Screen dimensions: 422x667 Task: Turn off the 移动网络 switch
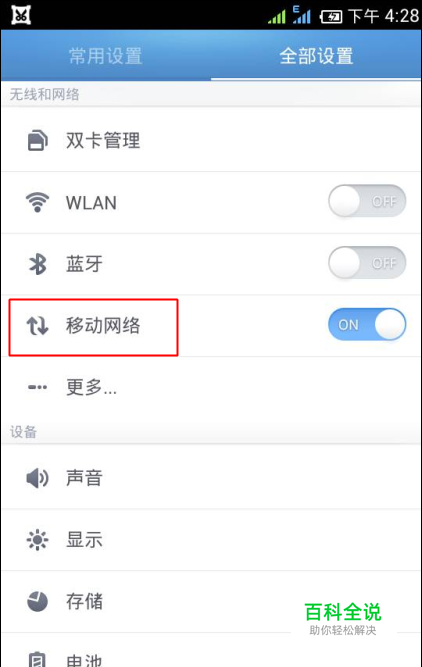(367, 325)
